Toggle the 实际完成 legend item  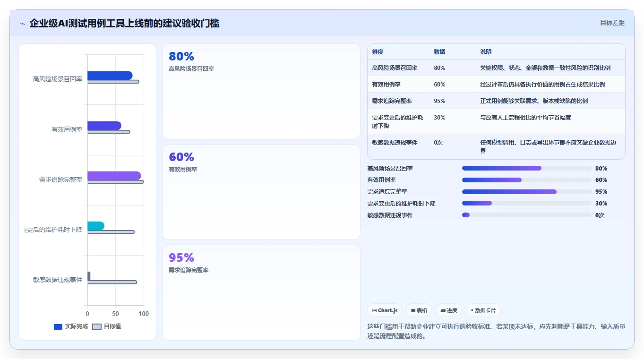[x=71, y=326]
